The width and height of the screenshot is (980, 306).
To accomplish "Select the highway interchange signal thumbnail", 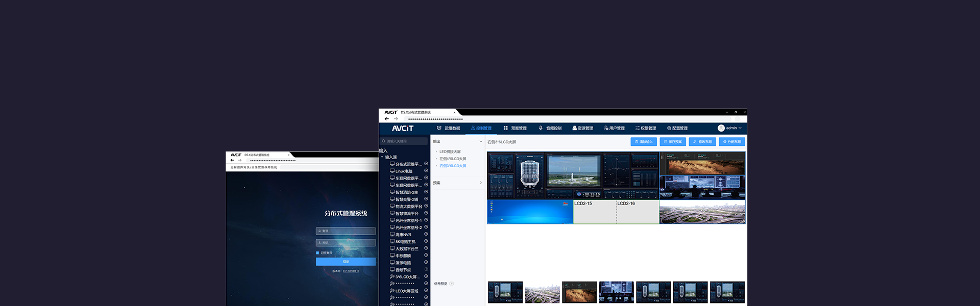I will pyautogui.click(x=542, y=293).
